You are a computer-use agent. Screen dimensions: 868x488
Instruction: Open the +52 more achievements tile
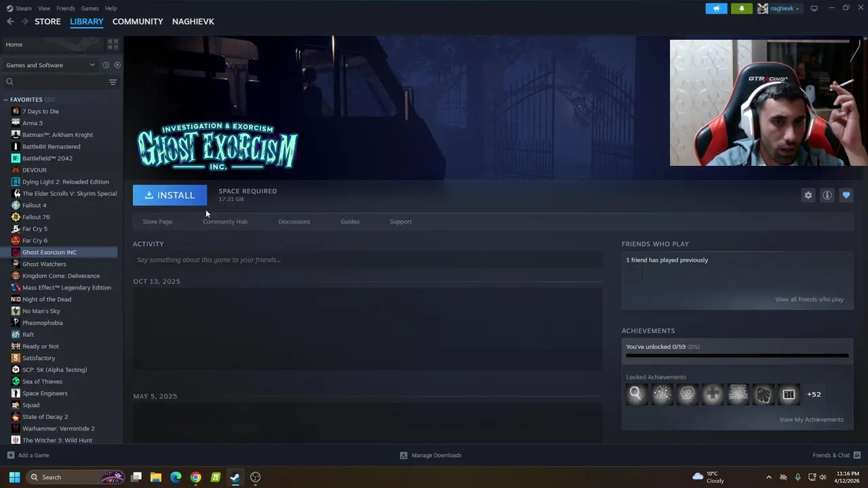pyautogui.click(x=814, y=394)
